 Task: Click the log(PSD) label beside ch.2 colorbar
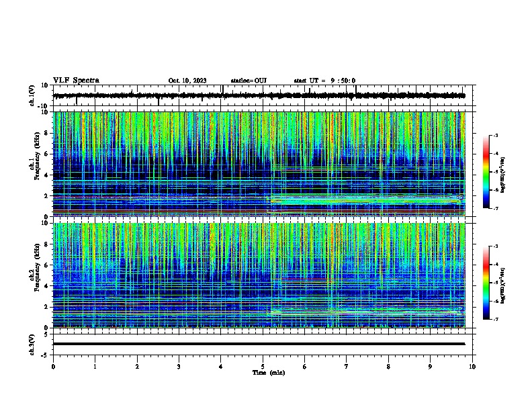click(502, 285)
